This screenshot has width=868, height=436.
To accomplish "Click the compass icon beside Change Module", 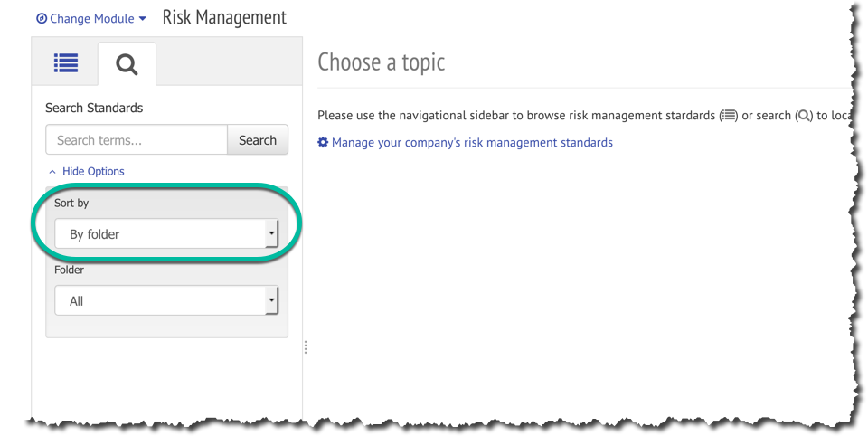I will (42, 19).
